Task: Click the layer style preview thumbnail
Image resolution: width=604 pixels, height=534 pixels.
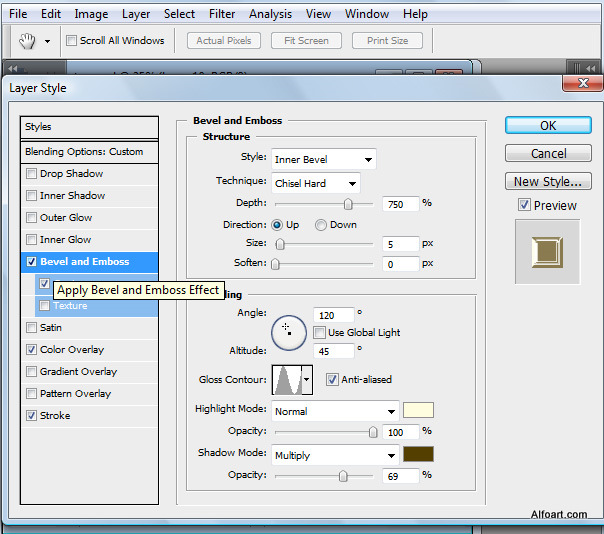Action: coord(547,250)
